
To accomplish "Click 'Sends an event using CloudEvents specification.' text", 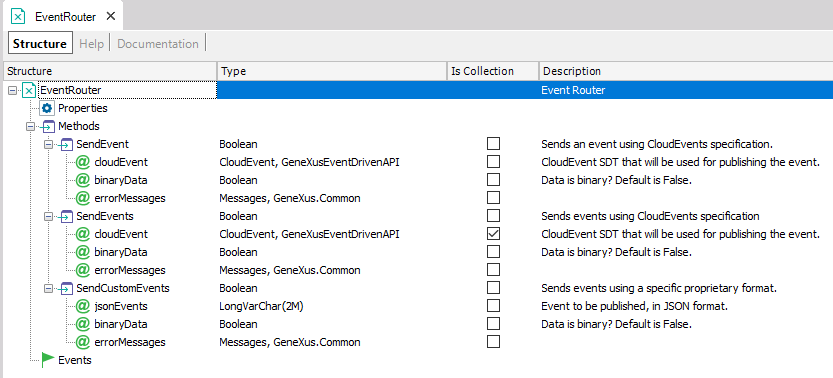I will (x=657, y=144).
